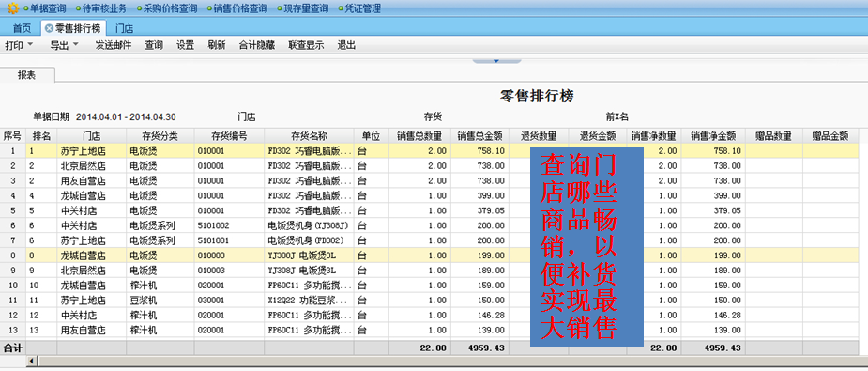The width and height of the screenshot is (868, 371).
Task: Select 苏宁上地店 cell in row 1
Action: (92, 150)
